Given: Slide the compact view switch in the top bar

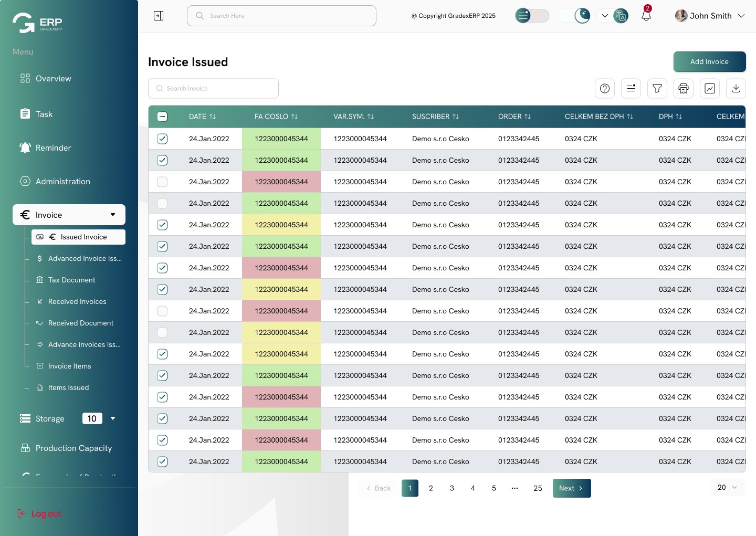Looking at the screenshot, I should pos(532,15).
